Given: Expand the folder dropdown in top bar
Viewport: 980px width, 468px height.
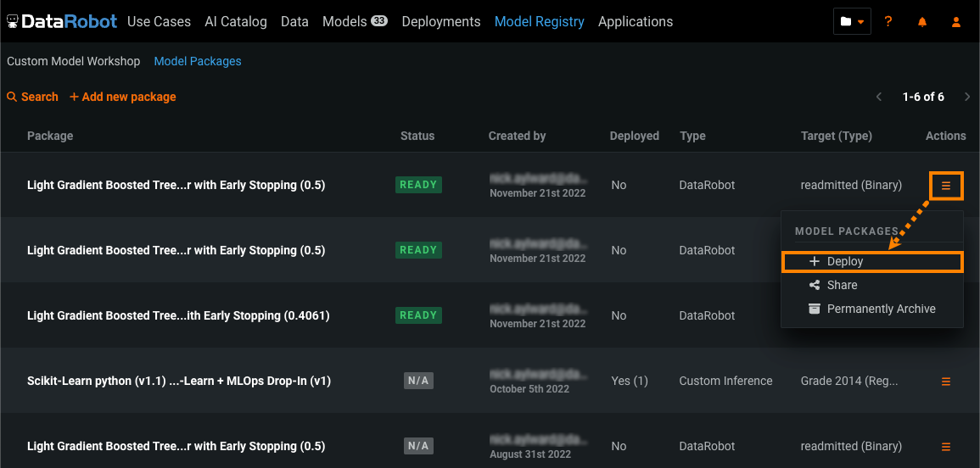Looking at the screenshot, I should pyautogui.click(x=853, y=22).
